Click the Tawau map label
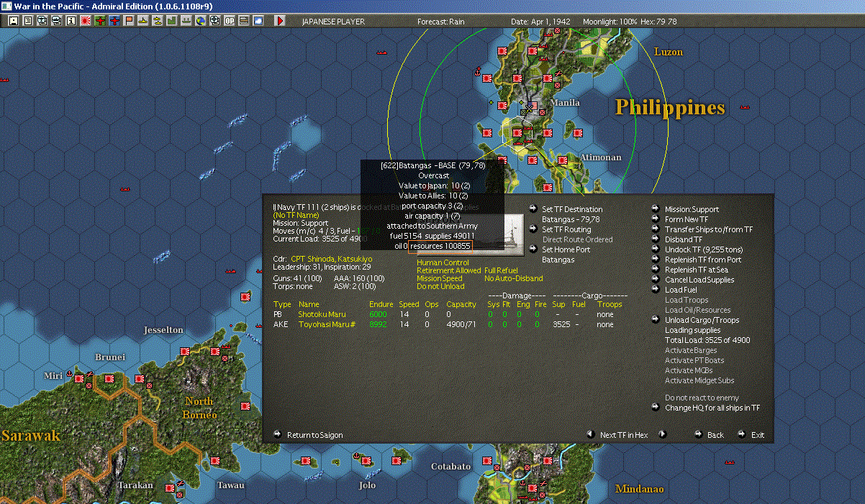The width and height of the screenshot is (865, 504). (x=230, y=485)
